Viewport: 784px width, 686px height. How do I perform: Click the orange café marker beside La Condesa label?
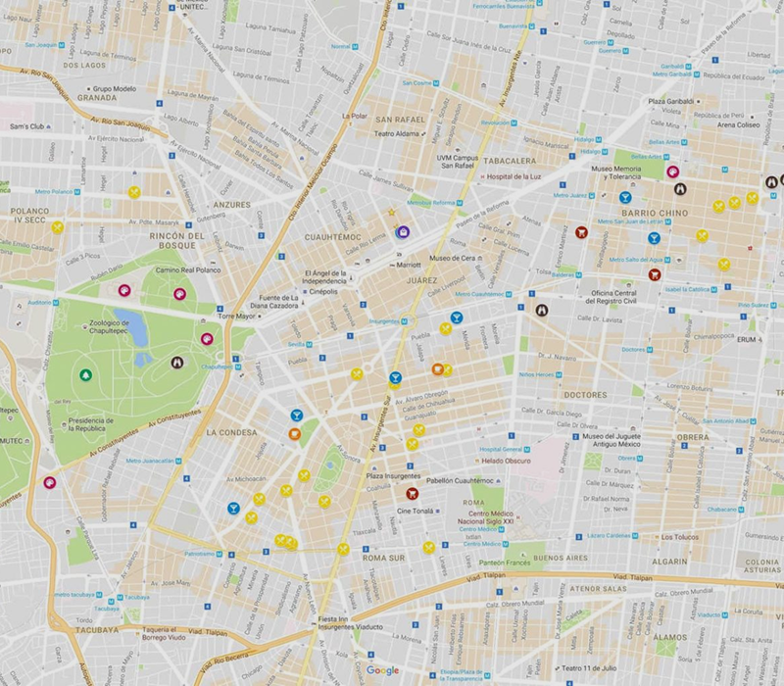click(x=295, y=433)
